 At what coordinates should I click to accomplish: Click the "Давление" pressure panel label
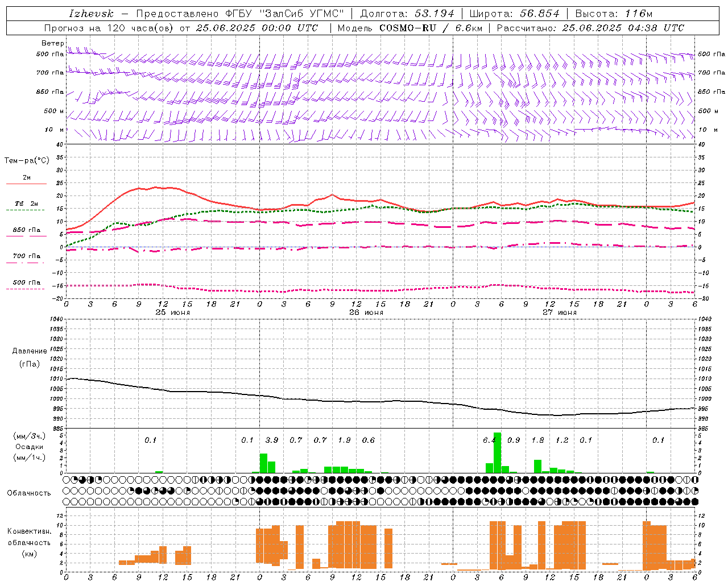point(30,351)
